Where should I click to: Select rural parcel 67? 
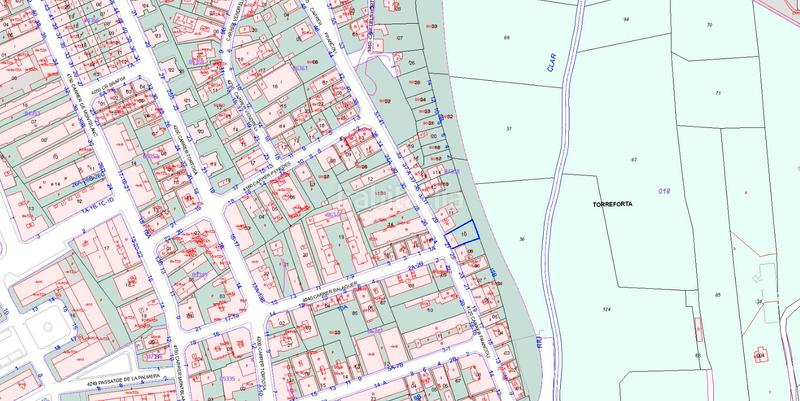pyautogui.click(x=634, y=160)
